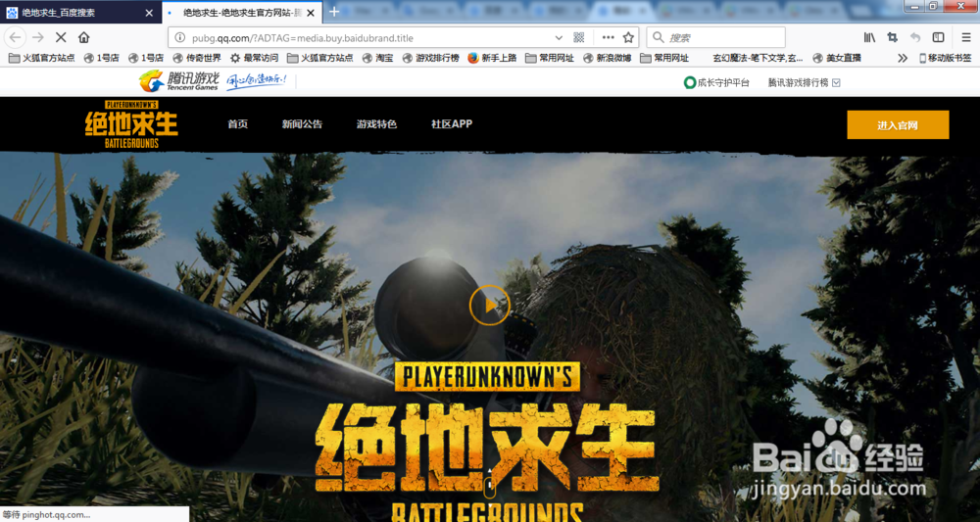The width and height of the screenshot is (980, 522).
Task: Open the 游戏排行榜 bookmark
Action: (430, 58)
